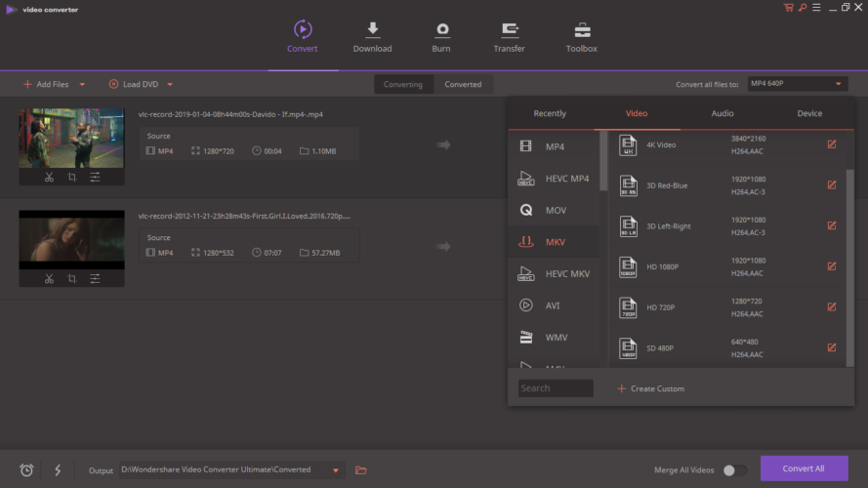Select the HD 1080P preset
The image size is (868, 488).
727,266
